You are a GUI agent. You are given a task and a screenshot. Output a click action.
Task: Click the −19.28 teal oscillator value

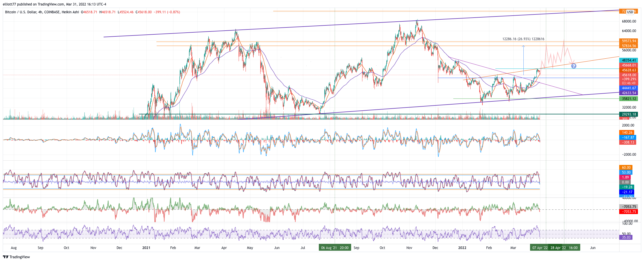tap(627, 187)
